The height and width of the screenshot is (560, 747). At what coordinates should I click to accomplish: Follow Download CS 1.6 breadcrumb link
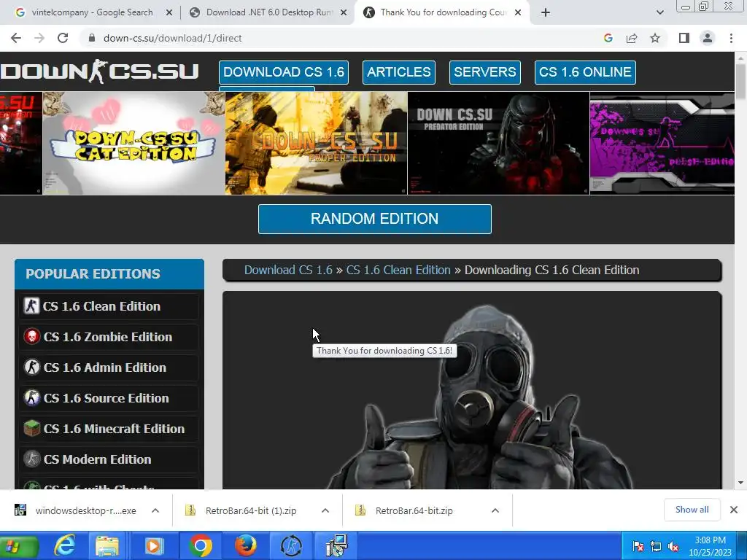[288, 270]
